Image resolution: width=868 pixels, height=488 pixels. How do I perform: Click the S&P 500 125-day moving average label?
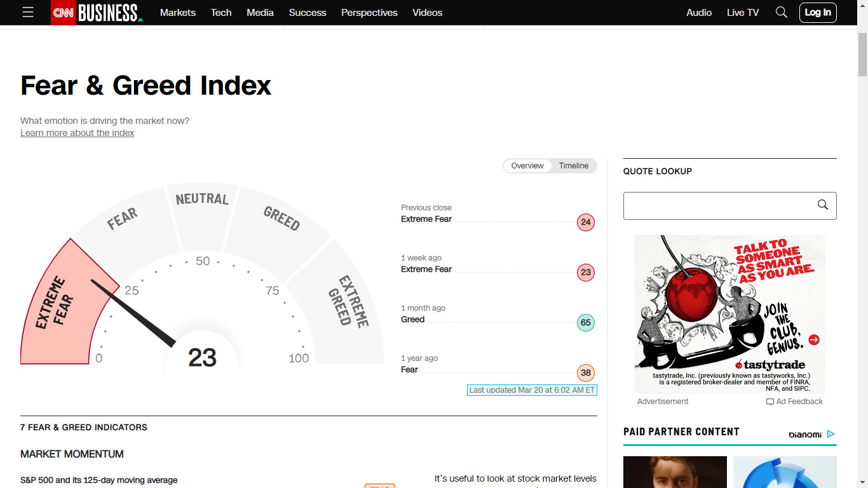(x=99, y=480)
